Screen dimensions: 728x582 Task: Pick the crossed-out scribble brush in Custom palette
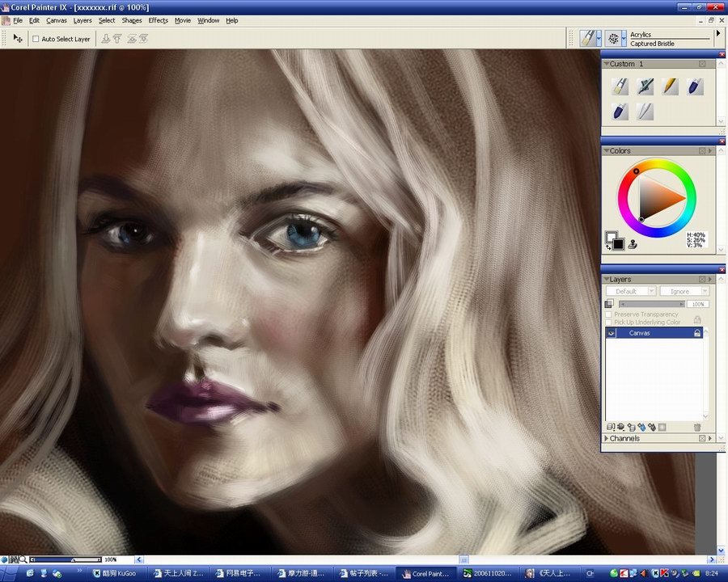tap(645, 86)
